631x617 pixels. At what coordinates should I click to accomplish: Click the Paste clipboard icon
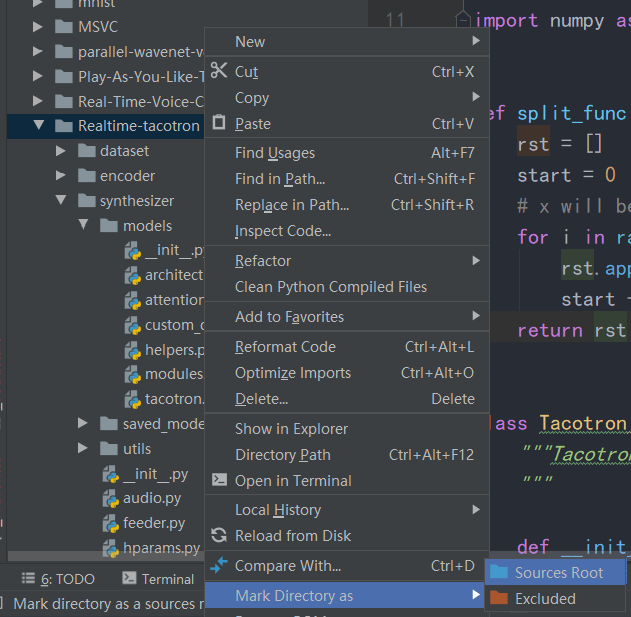219,124
